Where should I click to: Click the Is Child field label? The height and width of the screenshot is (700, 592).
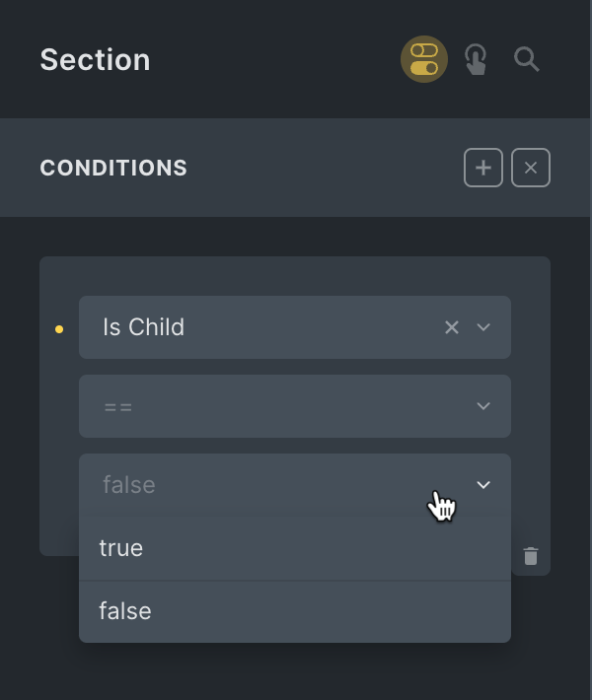[x=144, y=327]
